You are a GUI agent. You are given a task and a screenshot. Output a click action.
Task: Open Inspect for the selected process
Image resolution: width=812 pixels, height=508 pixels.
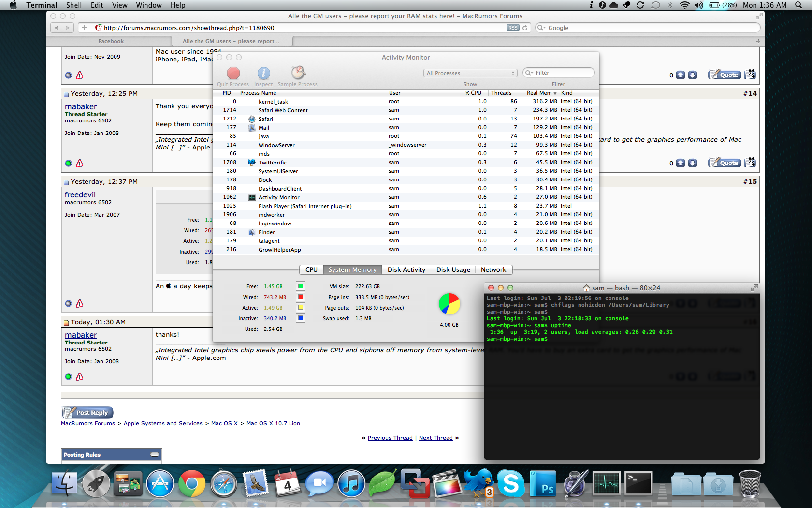(263, 73)
